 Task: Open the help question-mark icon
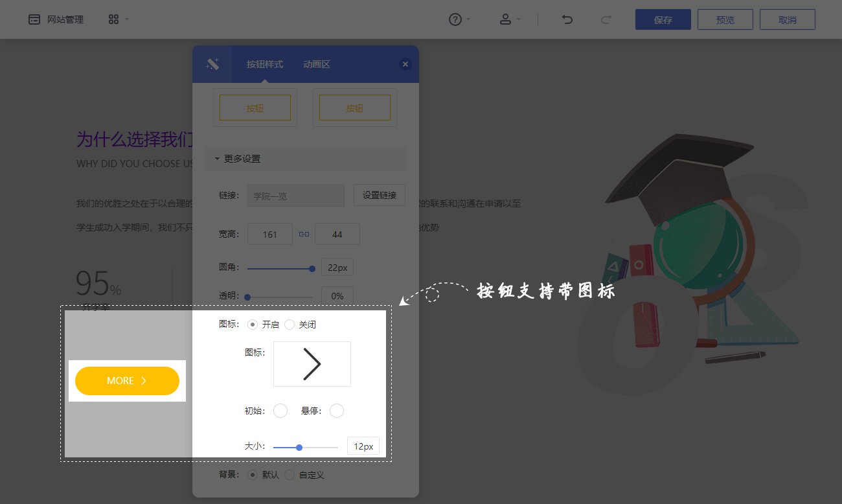[x=455, y=19]
